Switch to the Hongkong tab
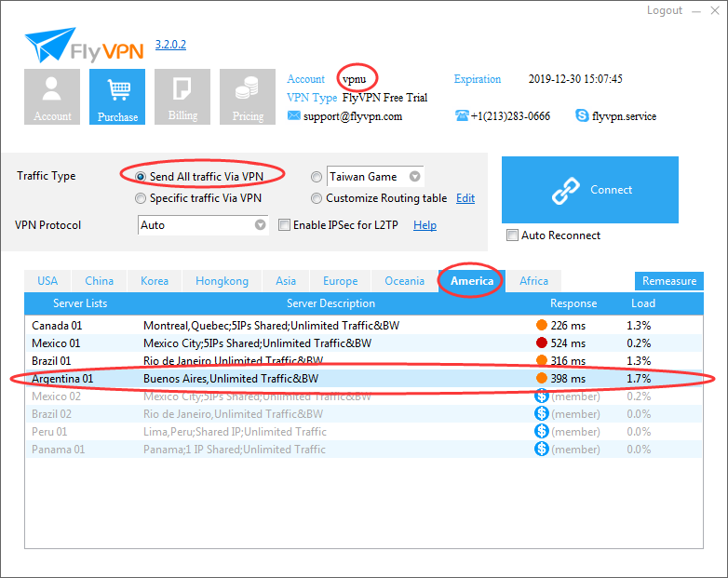Viewport: 728px width, 578px height. click(222, 281)
